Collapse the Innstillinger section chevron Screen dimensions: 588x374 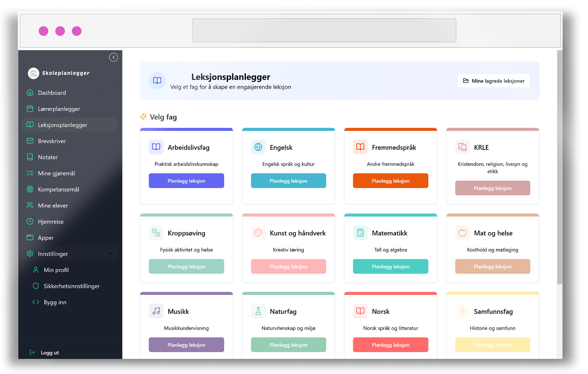(x=111, y=253)
